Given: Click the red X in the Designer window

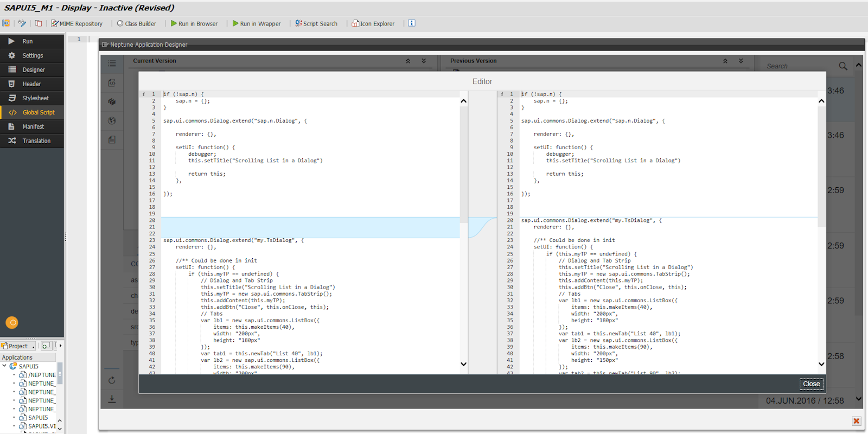Looking at the screenshot, I should [x=856, y=421].
